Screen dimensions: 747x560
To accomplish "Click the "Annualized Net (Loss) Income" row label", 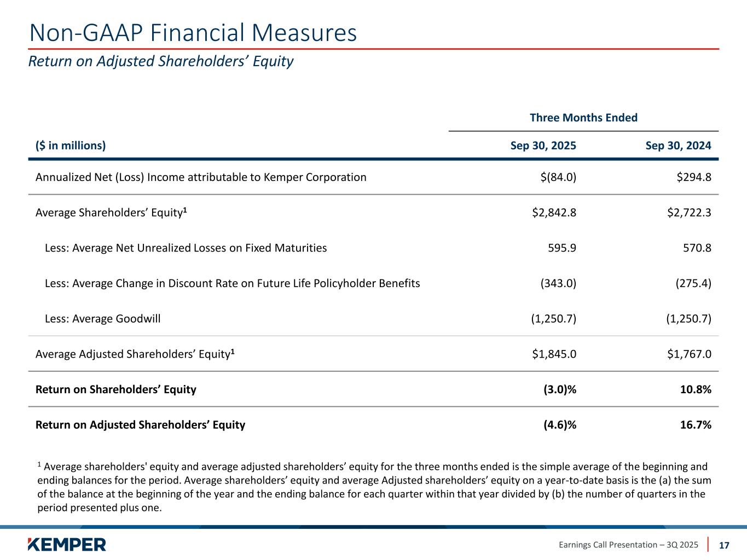I will click(201, 177).
